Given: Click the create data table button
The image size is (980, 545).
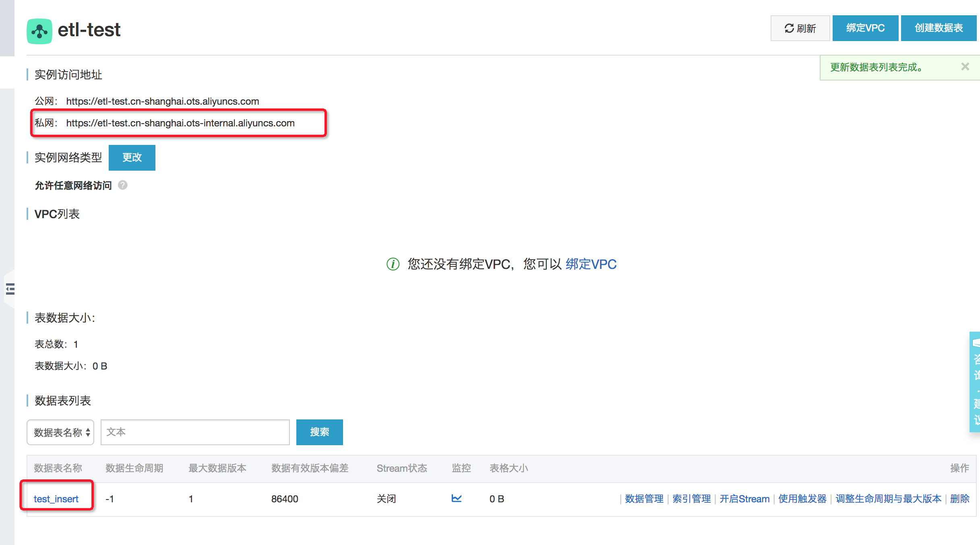Looking at the screenshot, I should pos(938,28).
